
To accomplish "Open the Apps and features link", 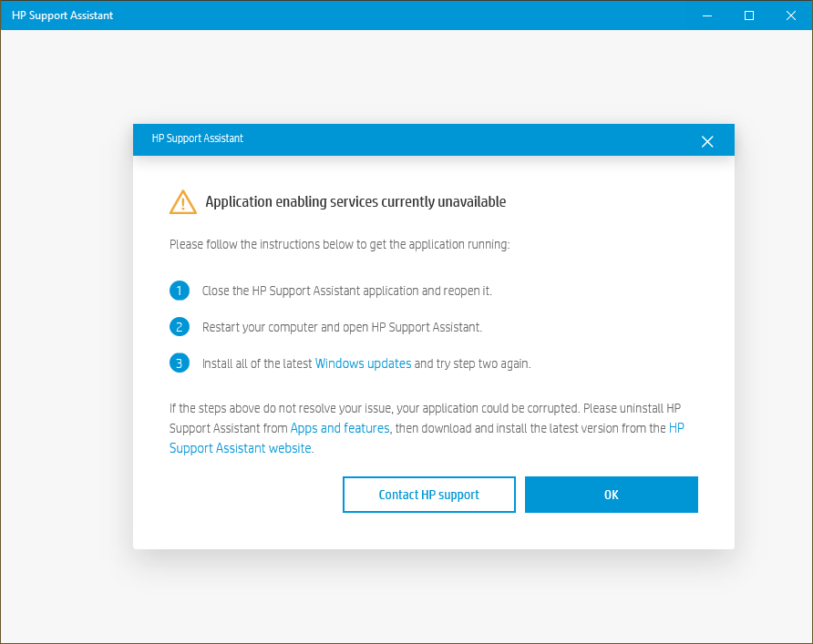I will [340, 428].
